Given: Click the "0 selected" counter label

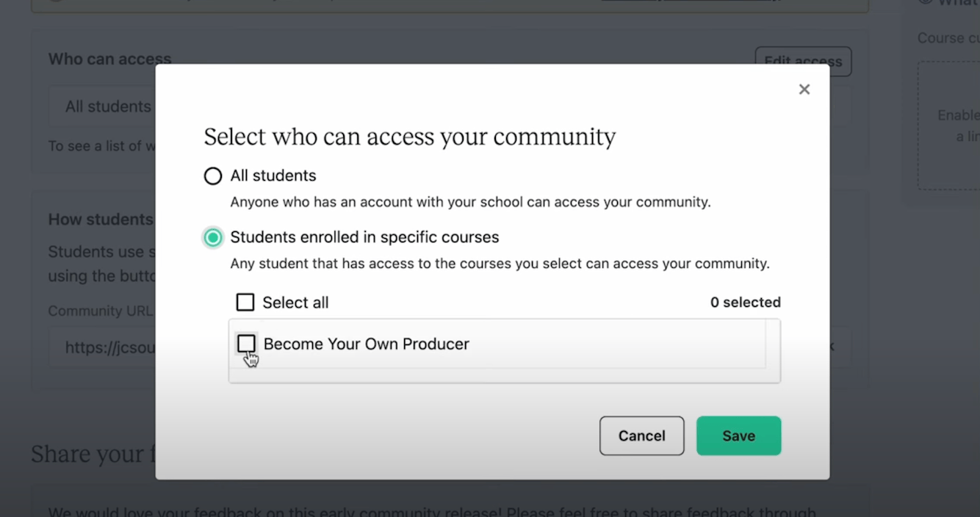Looking at the screenshot, I should tap(745, 302).
